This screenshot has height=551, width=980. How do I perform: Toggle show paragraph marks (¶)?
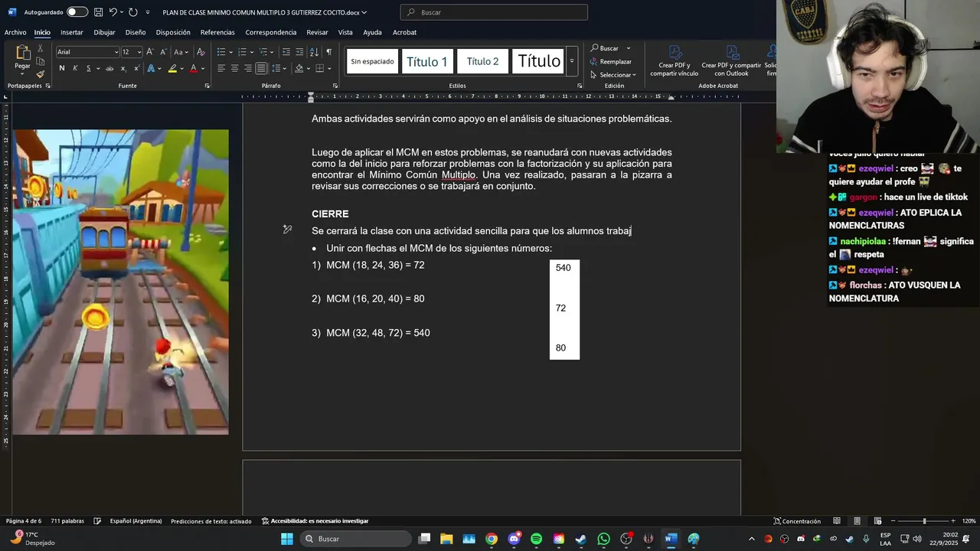pyautogui.click(x=329, y=51)
